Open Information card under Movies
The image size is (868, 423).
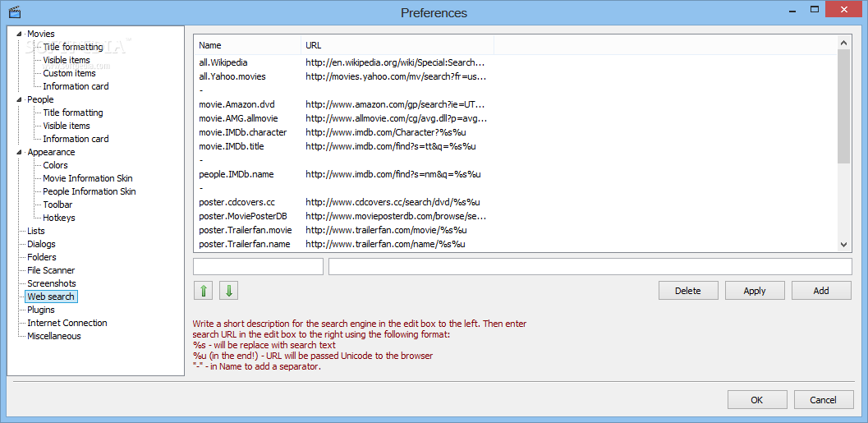click(x=76, y=86)
